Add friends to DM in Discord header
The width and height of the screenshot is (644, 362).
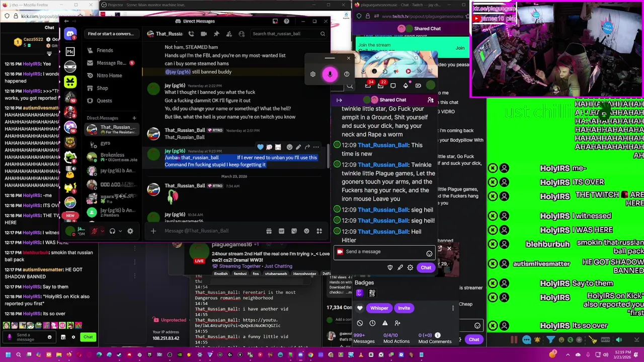click(229, 34)
